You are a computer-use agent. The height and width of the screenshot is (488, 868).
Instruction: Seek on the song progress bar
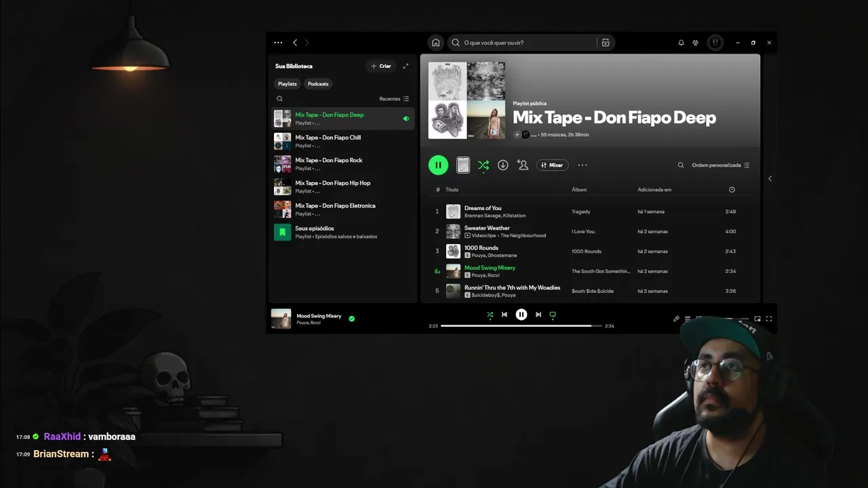coord(521,326)
